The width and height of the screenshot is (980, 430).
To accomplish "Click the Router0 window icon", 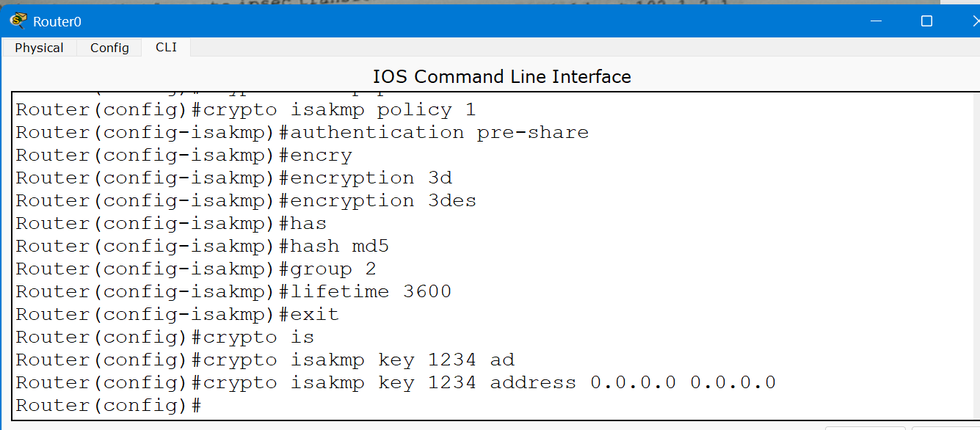I will tap(18, 21).
